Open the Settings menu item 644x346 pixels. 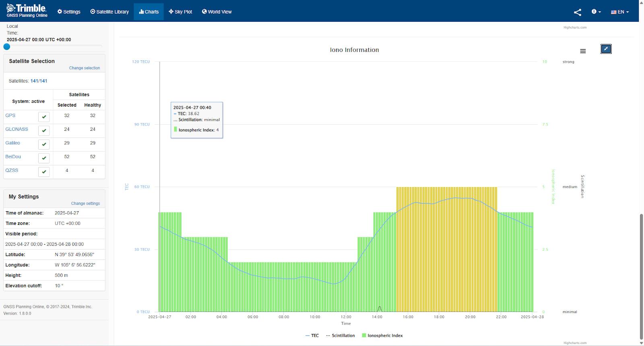coord(69,12)
